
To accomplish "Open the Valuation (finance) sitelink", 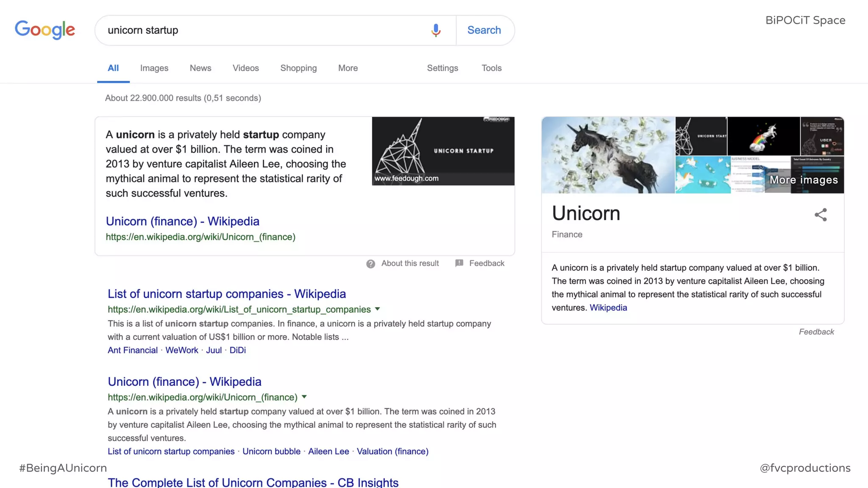I will [392, 452].
